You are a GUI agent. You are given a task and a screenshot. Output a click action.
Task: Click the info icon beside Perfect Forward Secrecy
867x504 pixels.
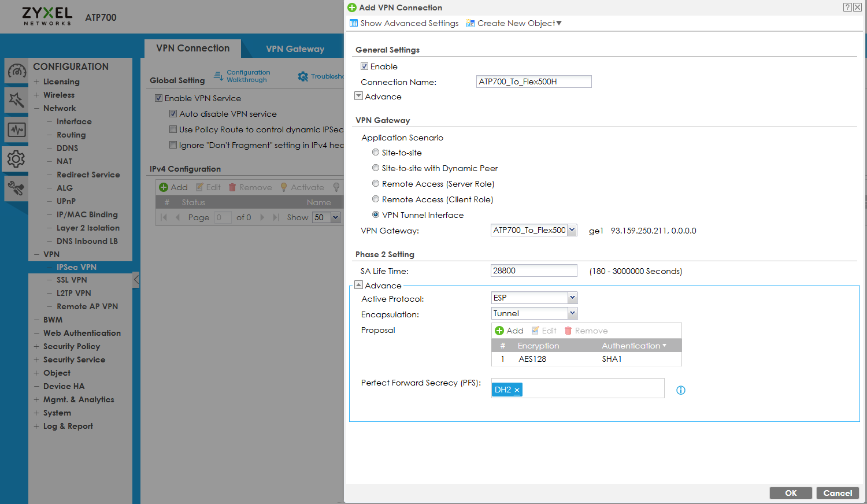(680, 390)
